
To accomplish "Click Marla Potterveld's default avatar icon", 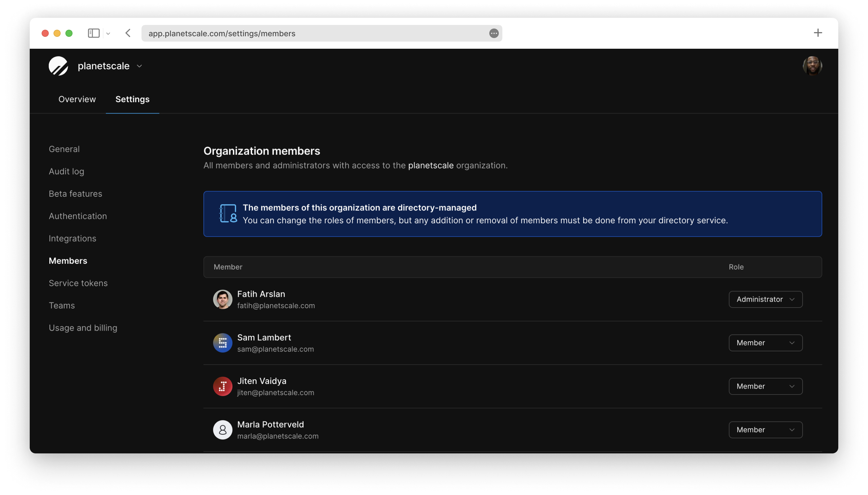I will click(222, 430).
